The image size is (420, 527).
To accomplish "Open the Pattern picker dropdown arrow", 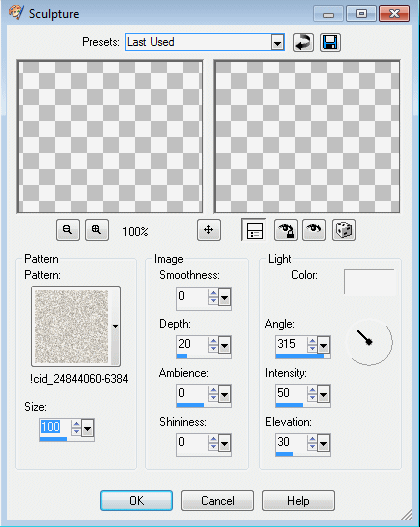I will (115, 326).
